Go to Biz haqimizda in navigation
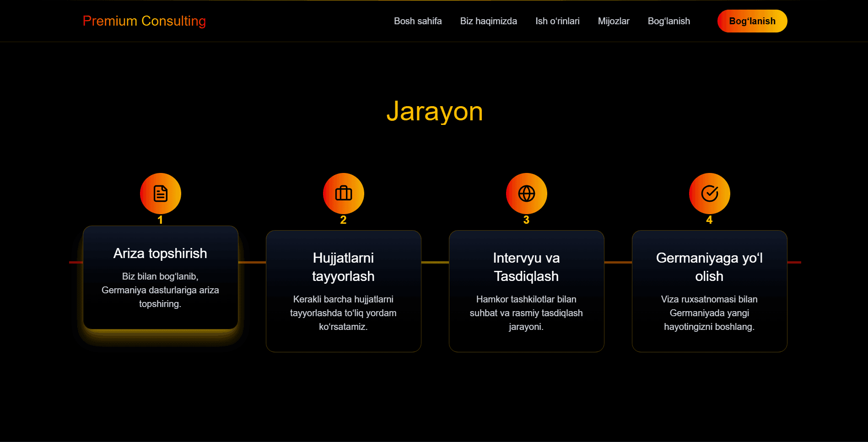Screen dimensions: 868x442 [x=488, y=21]
